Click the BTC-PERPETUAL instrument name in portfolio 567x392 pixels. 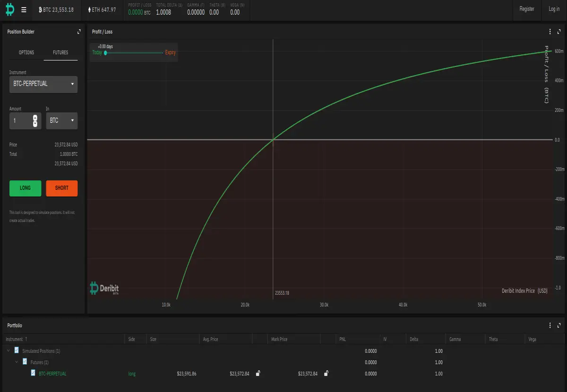tap(52, 374)
